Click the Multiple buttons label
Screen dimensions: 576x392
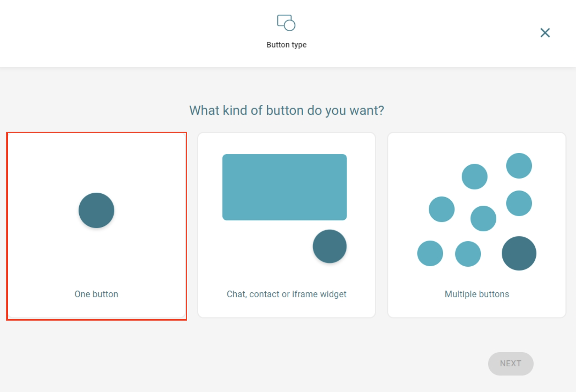point(477,294)
